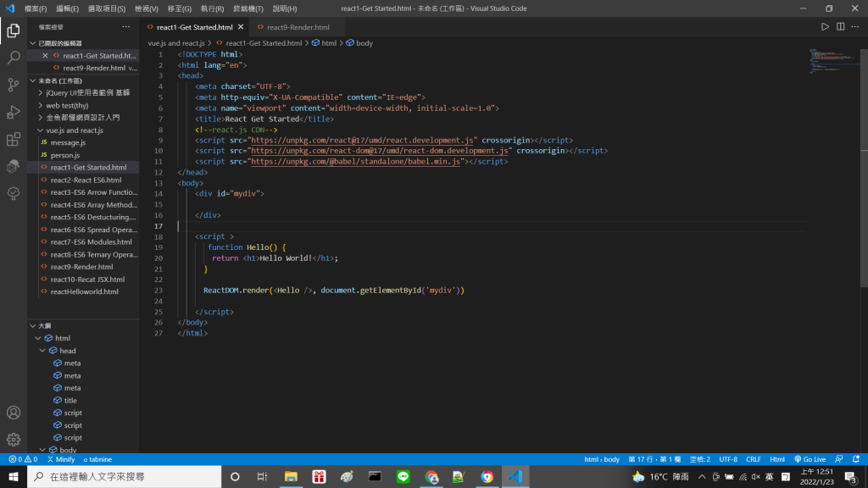Split the editor to the right
868x488 pixels.
(x=840, y=26)
